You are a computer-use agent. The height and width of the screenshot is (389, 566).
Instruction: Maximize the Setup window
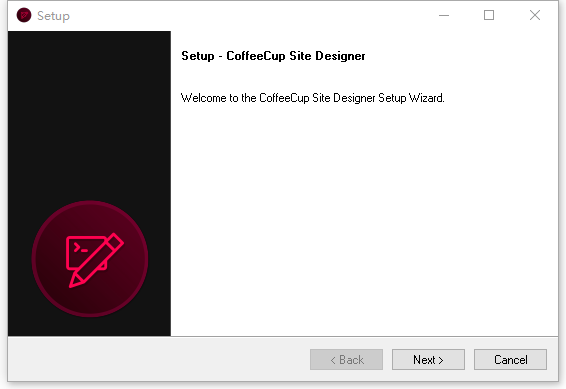point(489,15)
